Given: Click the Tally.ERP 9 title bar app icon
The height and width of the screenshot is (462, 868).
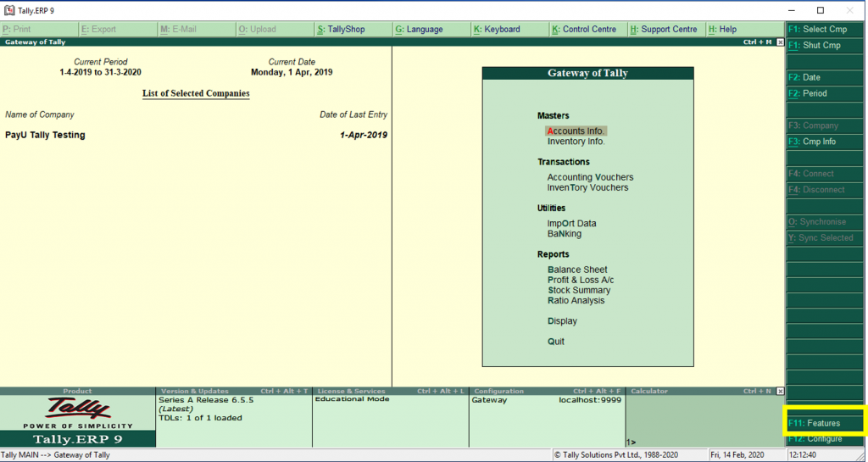Looking at the screenshot, I should coord(8,10).
